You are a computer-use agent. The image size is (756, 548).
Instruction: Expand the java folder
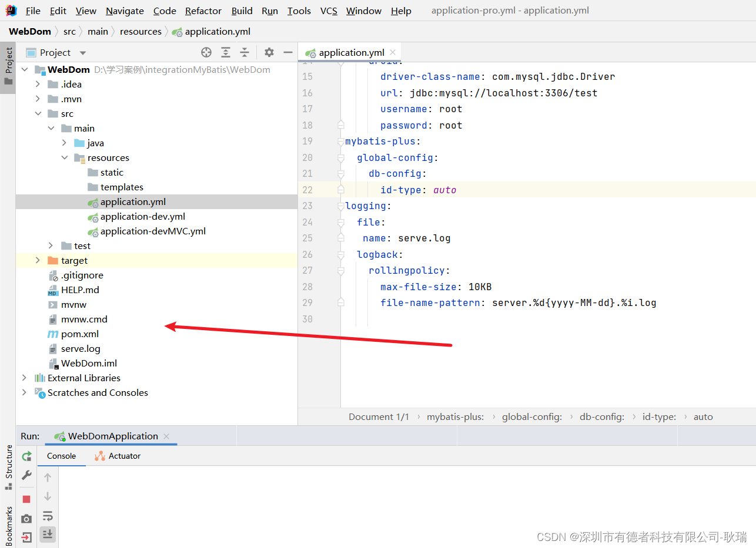tap(65, 143)
